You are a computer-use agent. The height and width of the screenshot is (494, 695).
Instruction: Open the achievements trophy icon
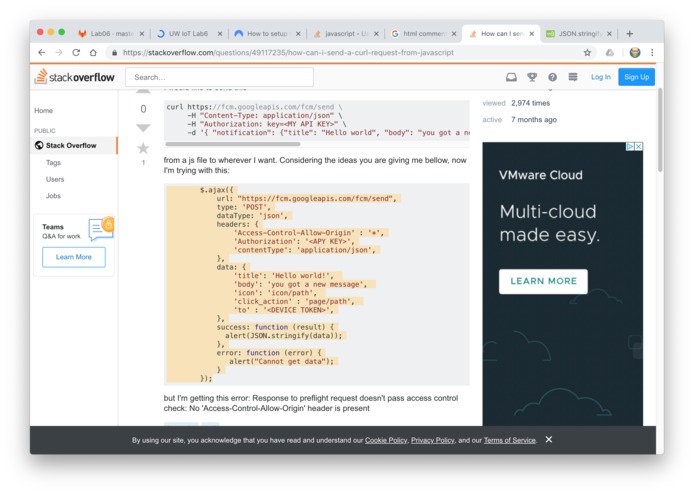click(532, 77)
